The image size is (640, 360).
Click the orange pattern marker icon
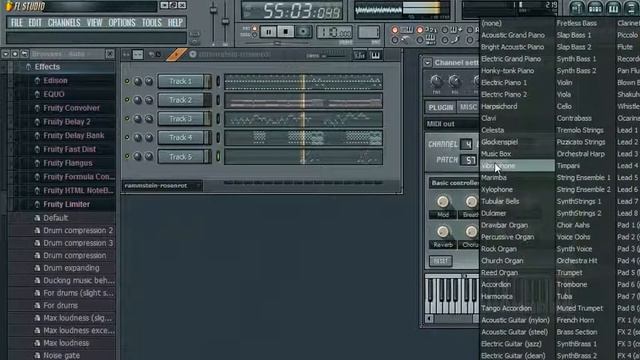[176, 55]
